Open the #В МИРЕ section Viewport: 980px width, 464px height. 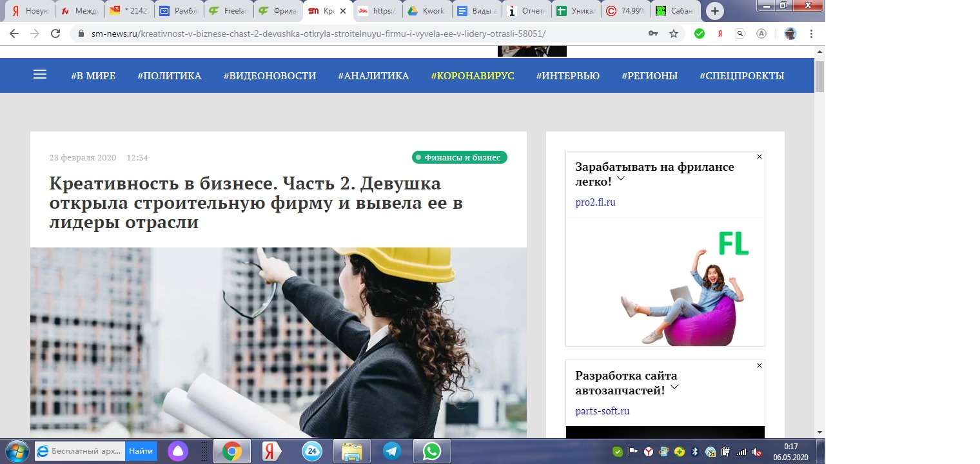tap(93, 75)
